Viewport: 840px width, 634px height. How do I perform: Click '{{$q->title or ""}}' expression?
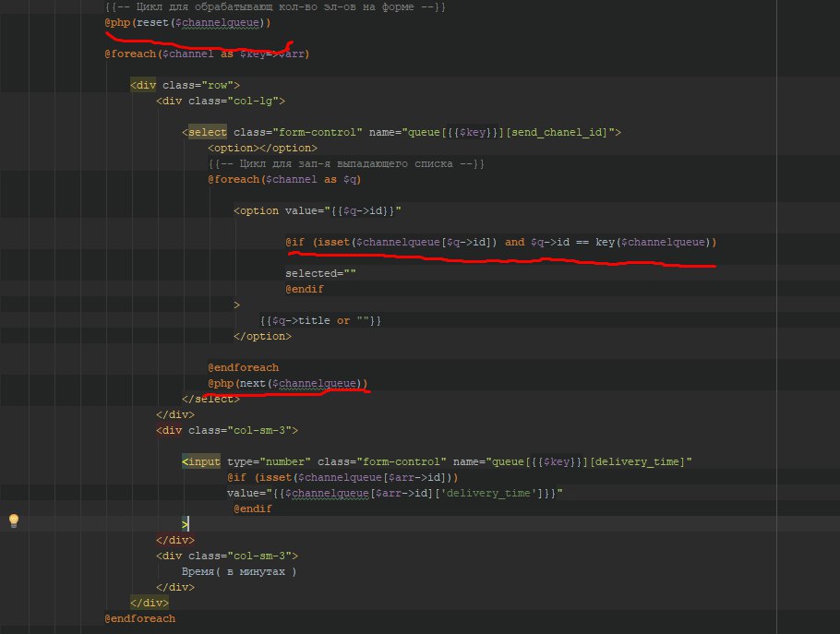(x=320, y=320)
